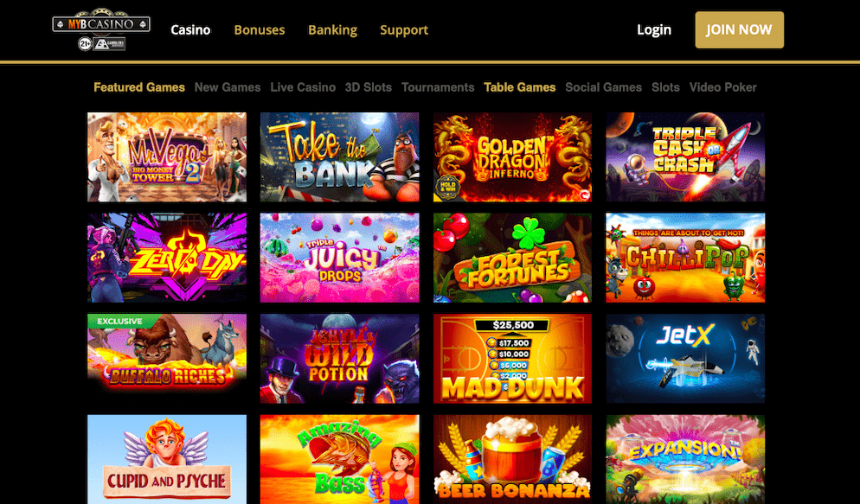The image size is (860, 504).
Task: Show the New Games category
Action: pyautogui.click(x=228, y=87)
